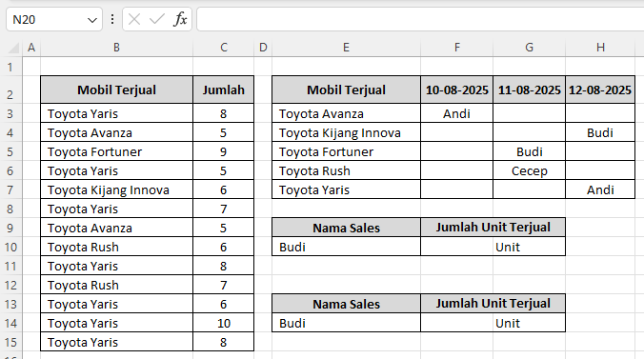Screen dimensions: 644x359
Task: Select column E header
Action: tap(346, 48)
